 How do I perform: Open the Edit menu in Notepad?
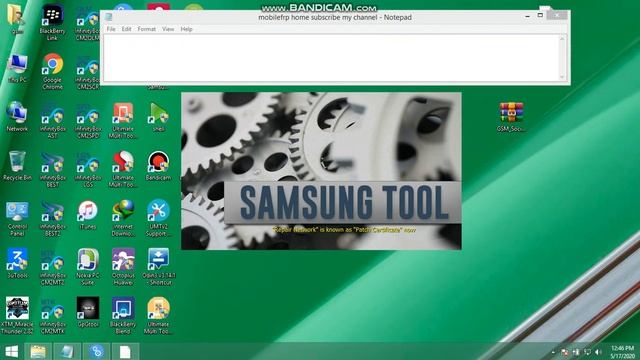coord(127,29)
